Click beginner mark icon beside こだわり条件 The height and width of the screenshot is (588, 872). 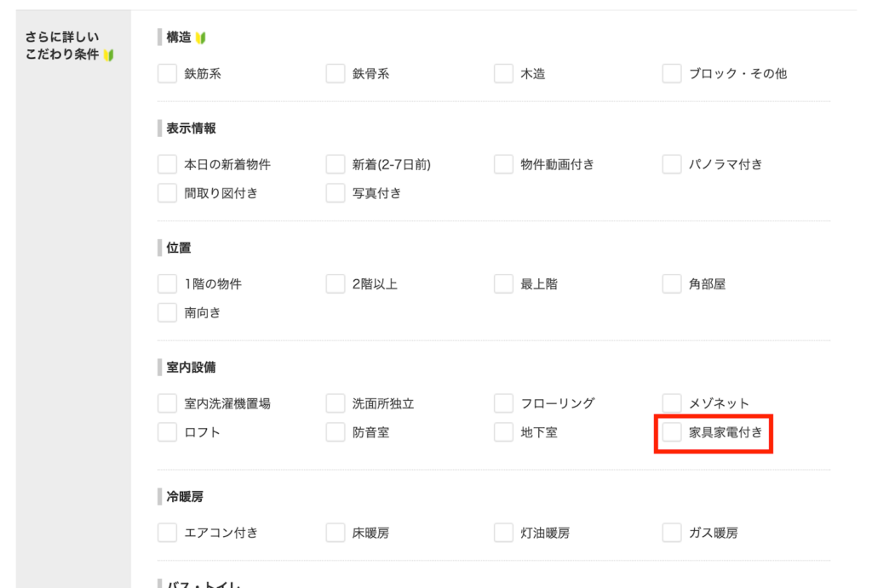click(108, 55)
